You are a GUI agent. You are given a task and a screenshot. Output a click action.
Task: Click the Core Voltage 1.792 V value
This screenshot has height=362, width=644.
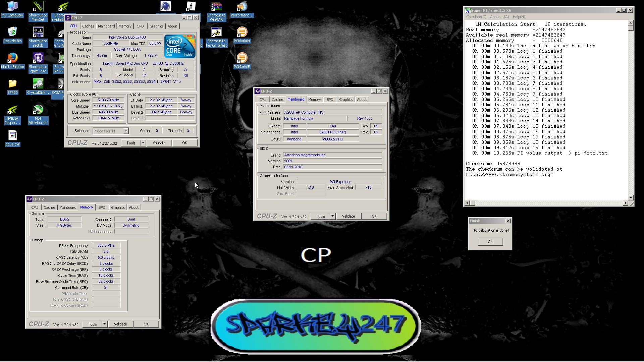tap(151, 56)
